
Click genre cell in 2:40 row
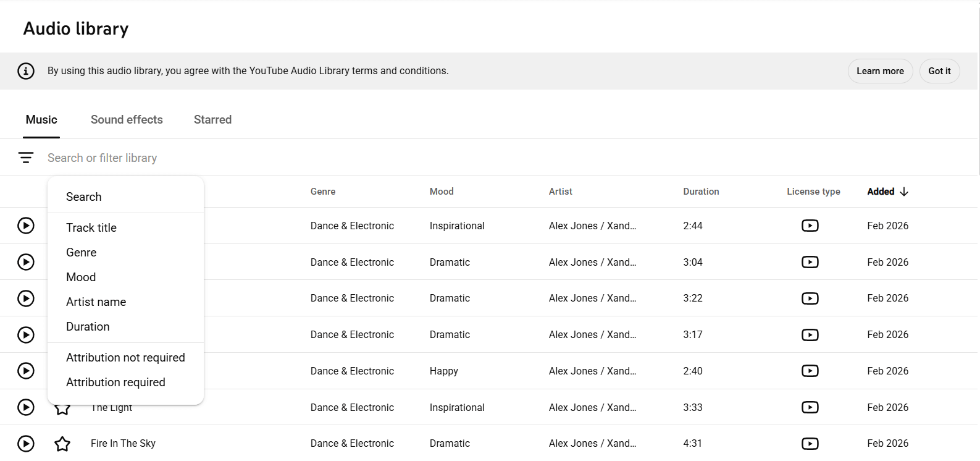click(352, 371)
